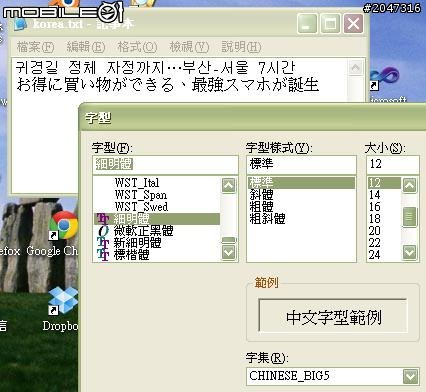Screen dimensions: 426x392
Task: Click the Dropbox desktop shortcut icon
Action: (63, 300)
